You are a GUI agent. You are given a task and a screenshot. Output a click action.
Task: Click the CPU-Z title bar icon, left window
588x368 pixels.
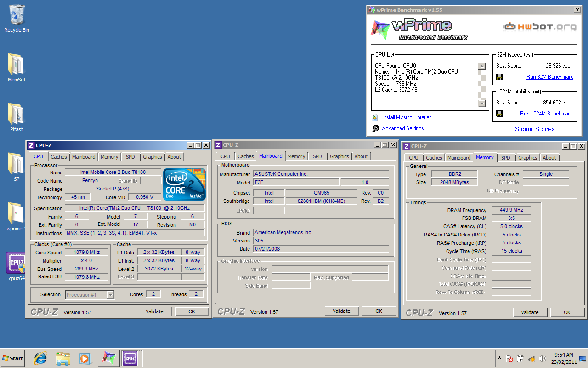tap(31, 145)
